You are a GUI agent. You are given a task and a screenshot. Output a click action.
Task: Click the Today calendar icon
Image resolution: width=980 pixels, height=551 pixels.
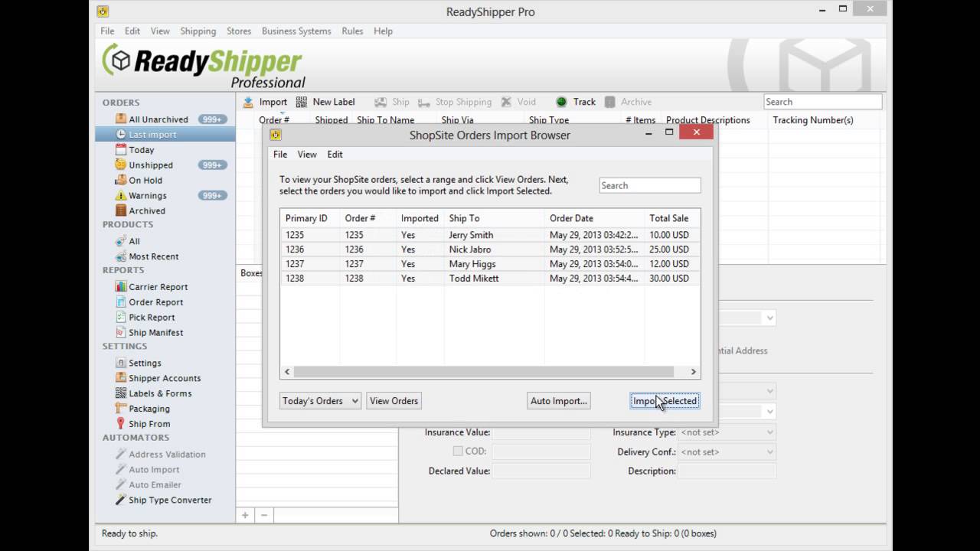point(121,150)
